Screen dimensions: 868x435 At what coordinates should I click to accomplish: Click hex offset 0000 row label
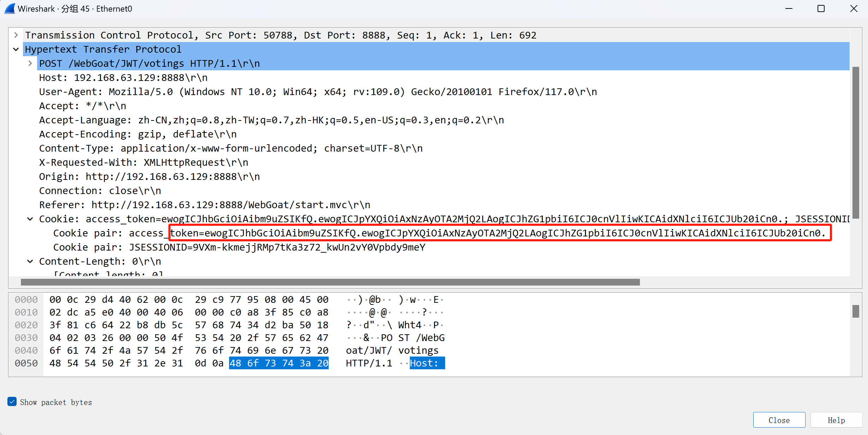(26, 299)
